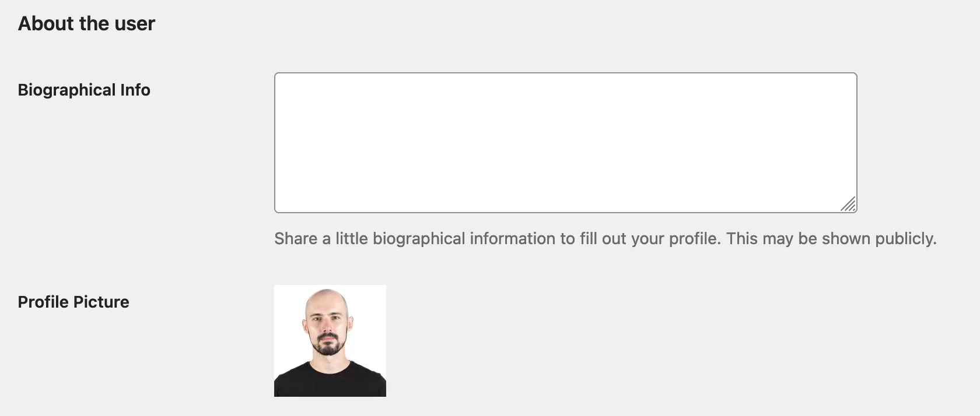The image size is (980, 416).
Task: Click the text area resize handle
Action: 849,205
